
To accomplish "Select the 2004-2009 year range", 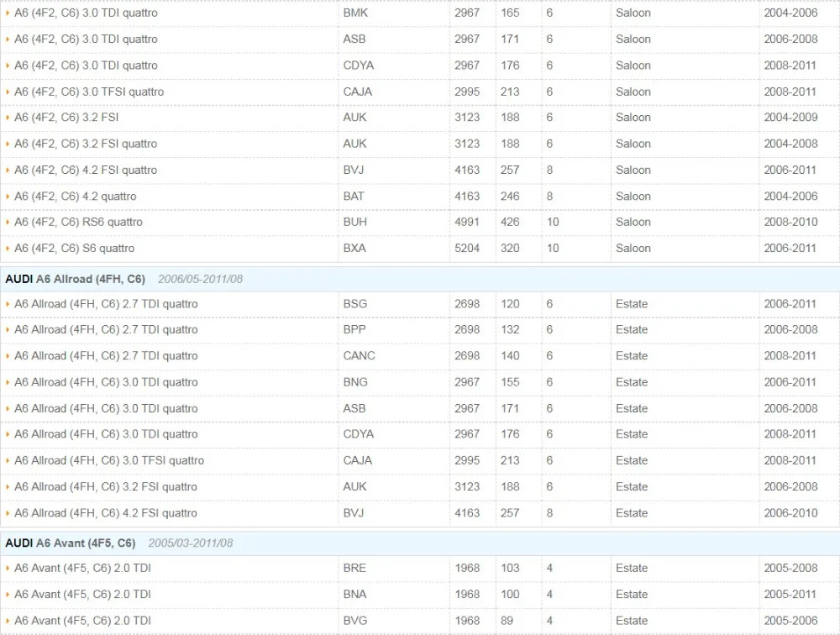I will pos(790,118).
